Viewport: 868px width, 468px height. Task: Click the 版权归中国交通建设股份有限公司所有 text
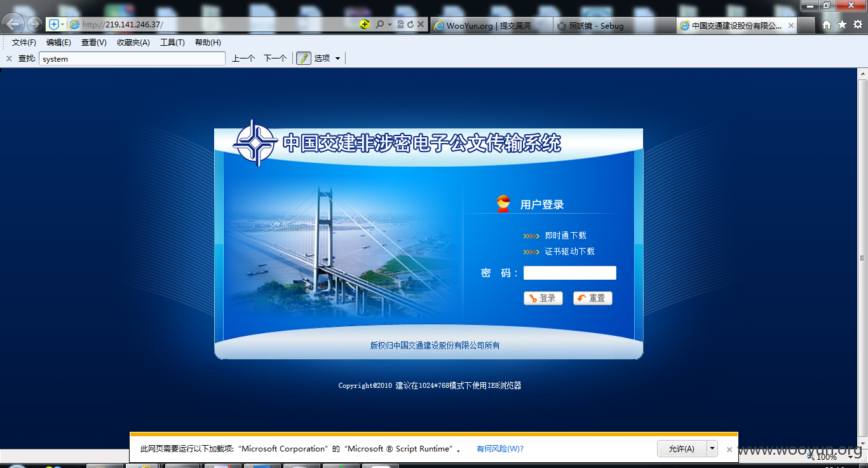[435, 346]
